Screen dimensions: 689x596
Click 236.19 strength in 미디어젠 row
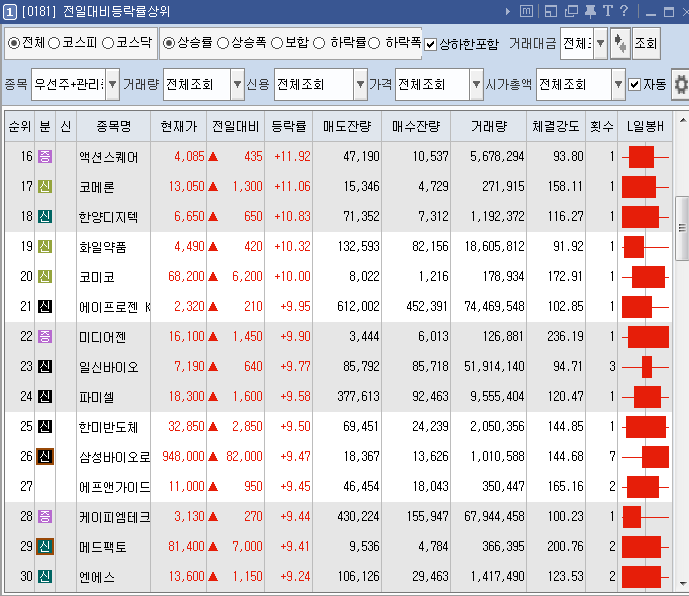coord(565,337)
